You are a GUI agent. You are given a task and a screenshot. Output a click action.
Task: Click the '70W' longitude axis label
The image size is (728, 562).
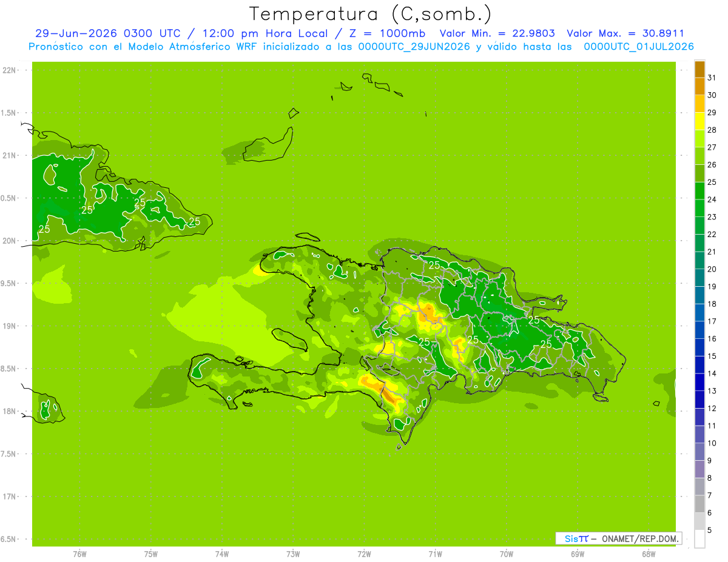click(x=507, y=554)
